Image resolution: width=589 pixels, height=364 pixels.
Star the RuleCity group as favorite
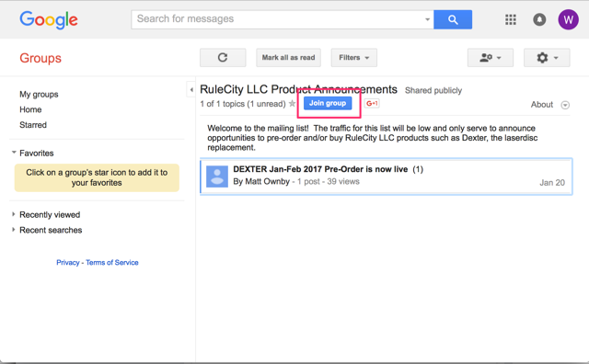point(292,104)
